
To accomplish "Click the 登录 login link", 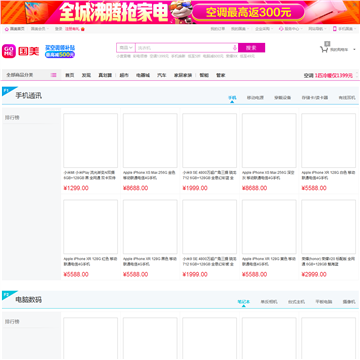I will [x=59, y=29].
